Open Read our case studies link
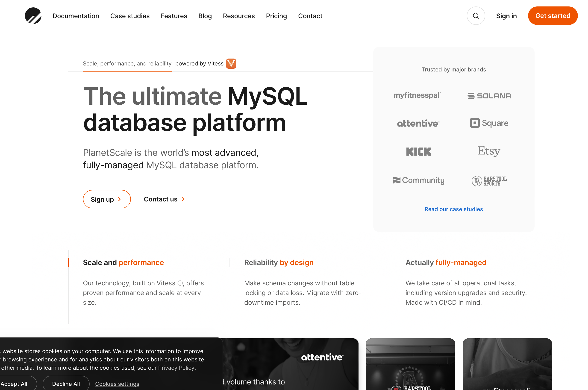This screenshot has height=390, width=588. pos(453,209)
